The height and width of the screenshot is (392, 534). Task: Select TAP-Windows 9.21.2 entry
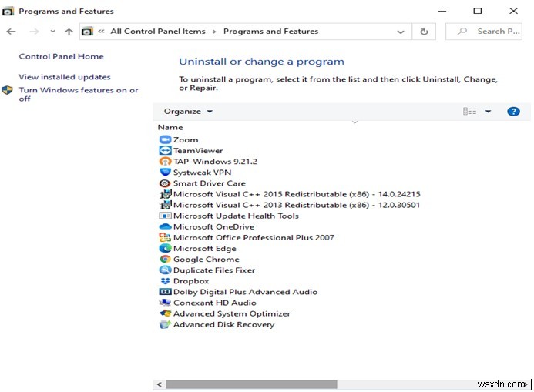215,162
